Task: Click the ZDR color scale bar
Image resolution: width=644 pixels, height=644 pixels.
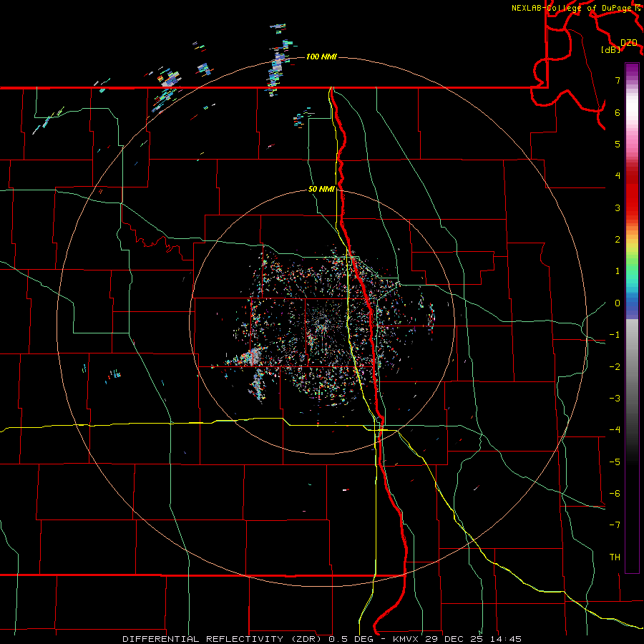Action: click(632, 318)
